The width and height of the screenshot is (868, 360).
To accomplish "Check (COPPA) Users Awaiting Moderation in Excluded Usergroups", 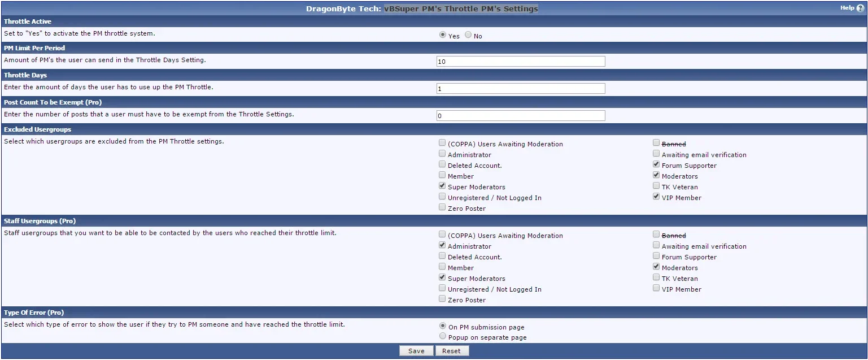I will click(442, 143).
